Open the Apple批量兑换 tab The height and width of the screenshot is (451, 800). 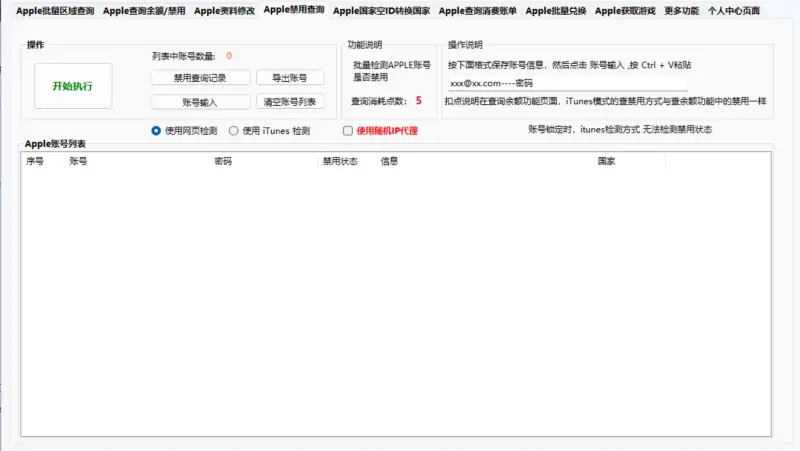click(556, 10)
